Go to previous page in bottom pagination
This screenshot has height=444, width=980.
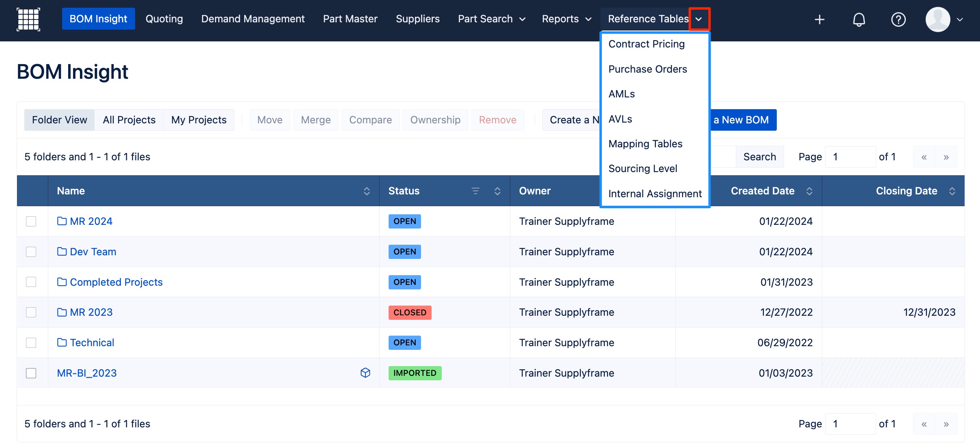(x=924, y=424)
